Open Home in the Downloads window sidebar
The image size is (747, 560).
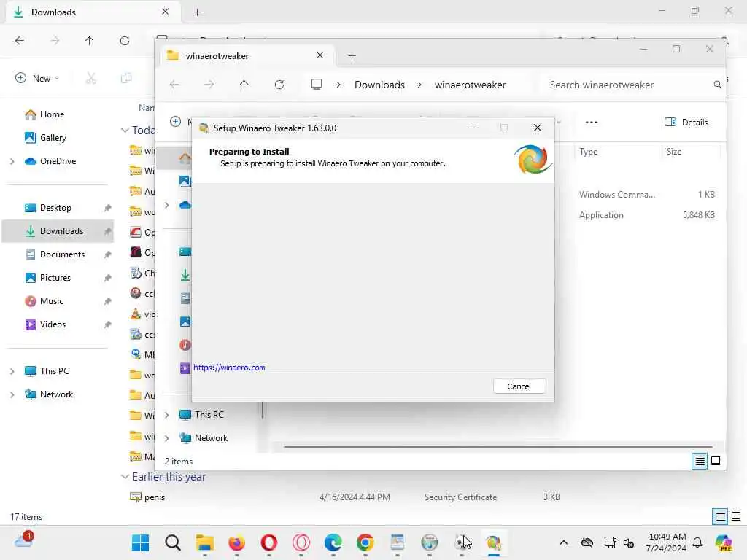[x=52, y=114]
